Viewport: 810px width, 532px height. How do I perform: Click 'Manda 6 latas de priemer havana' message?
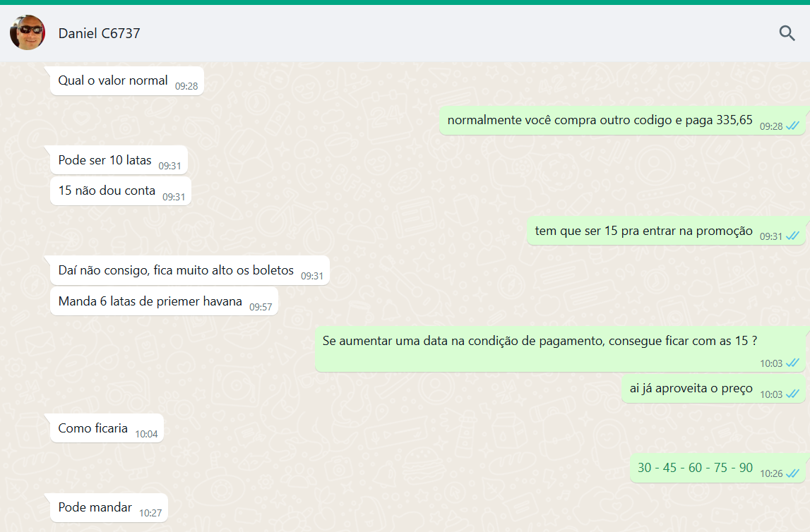[x=150, y=301]
